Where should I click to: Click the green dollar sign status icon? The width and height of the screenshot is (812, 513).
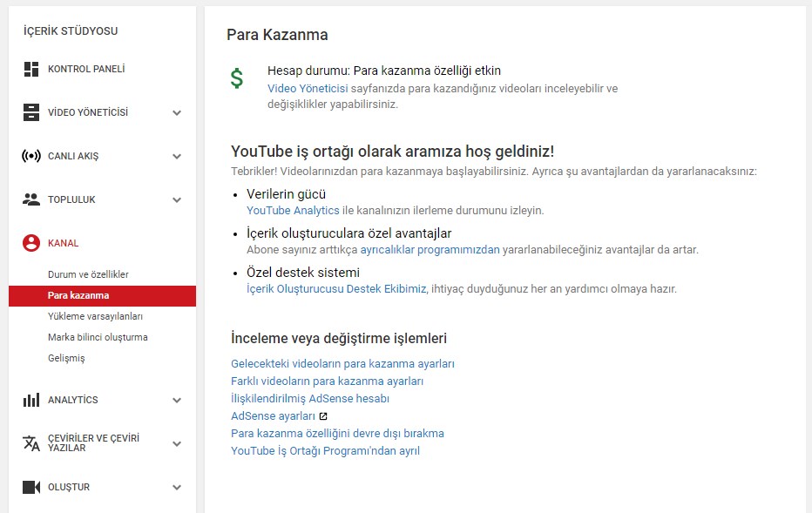click(x=237, y=78)
